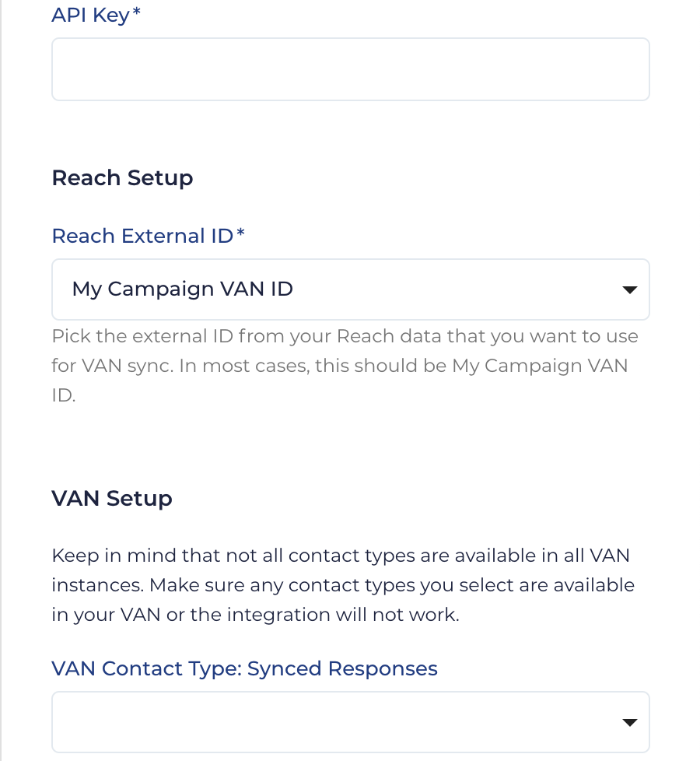Click the 'Pick the external ID' help text
700x761 pixels.
pyautogui.click(x=345, y=337)
